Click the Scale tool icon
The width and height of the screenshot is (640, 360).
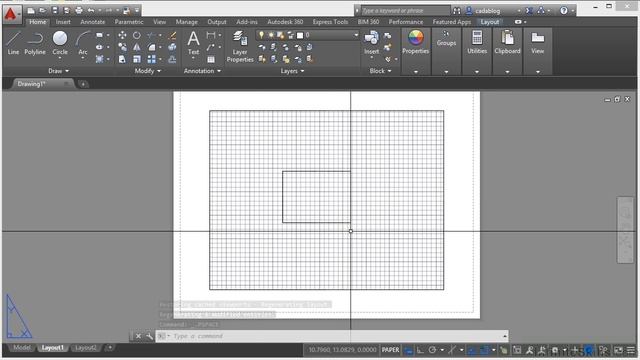tap(137, 59)
